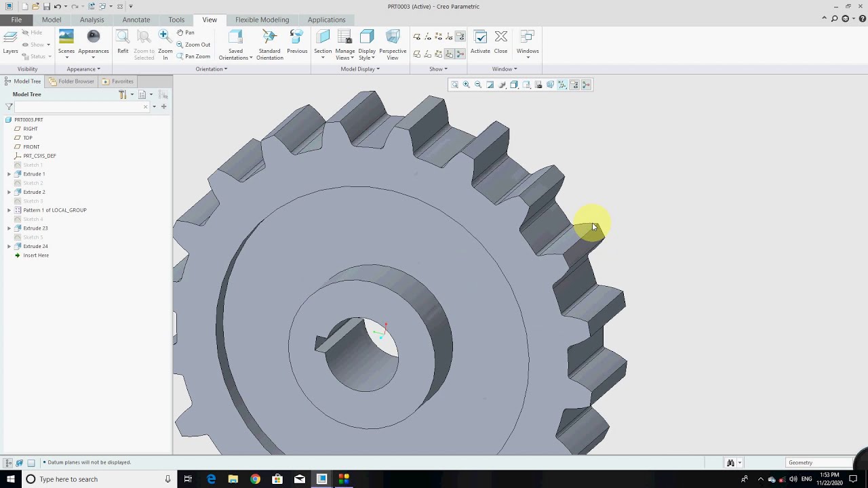
Task: Toggle coordinate system display in Show group
Action: [449, 37]
